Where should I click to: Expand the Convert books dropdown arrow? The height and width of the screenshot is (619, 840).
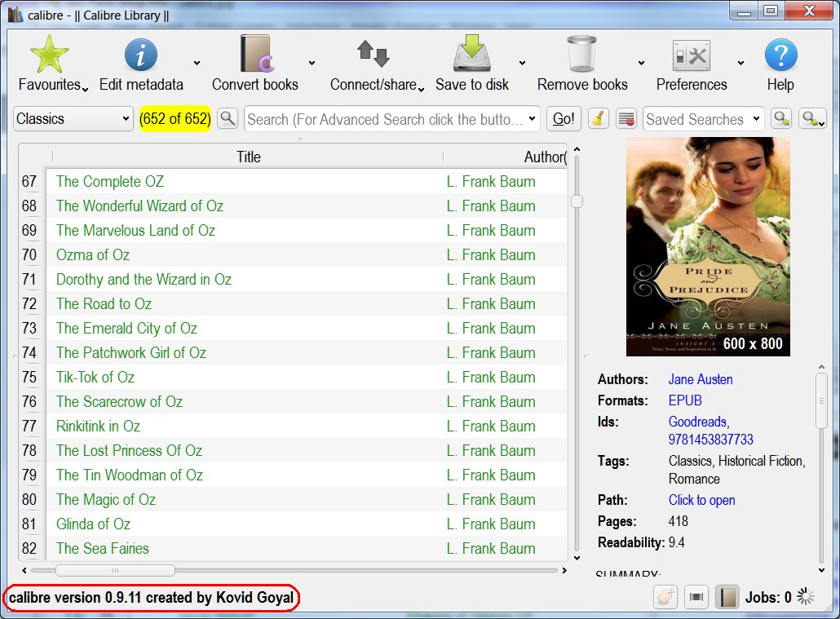tap(312, 64)
